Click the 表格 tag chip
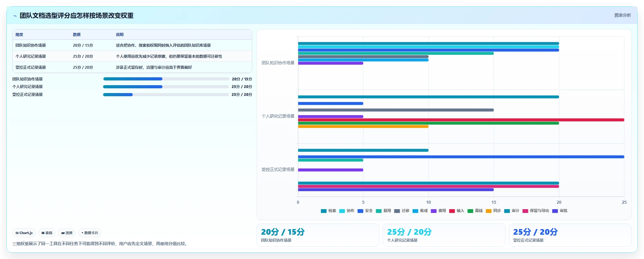This screenshot has height=259, width=644. (x=47, y=233)
